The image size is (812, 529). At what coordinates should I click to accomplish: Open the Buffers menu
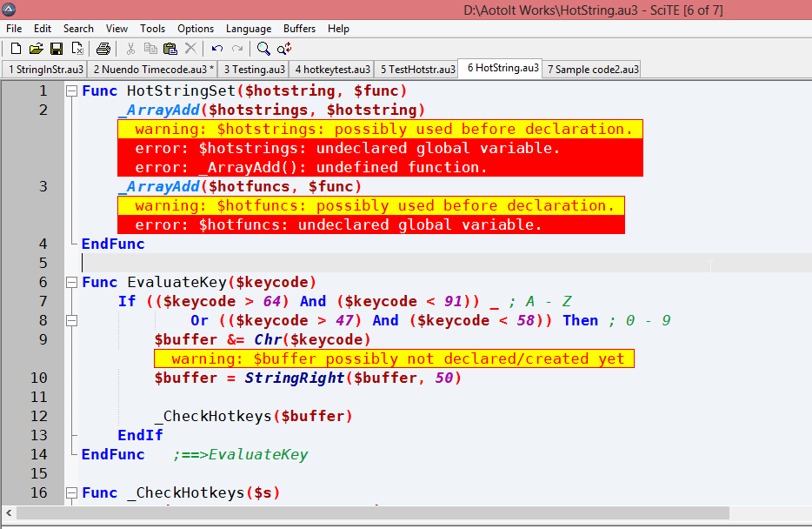(299, 29)
